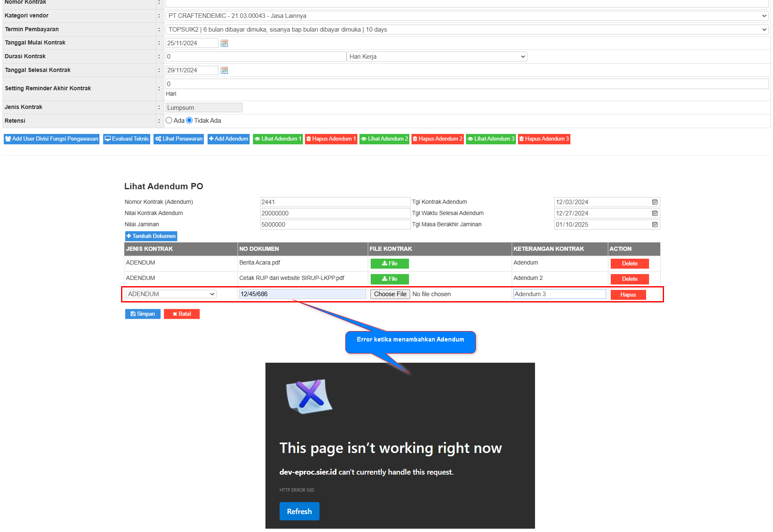Click the Tgl Kontrak Adendum date field

coord(607,202)
